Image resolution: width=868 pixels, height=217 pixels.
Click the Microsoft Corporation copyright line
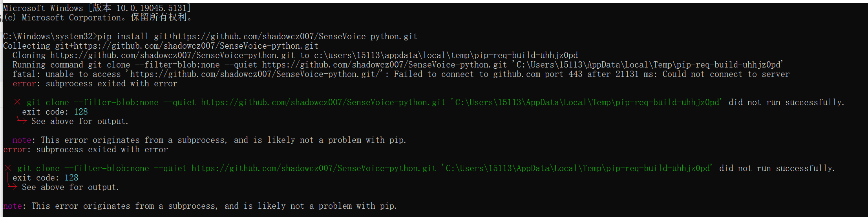[x=99, y=17]
